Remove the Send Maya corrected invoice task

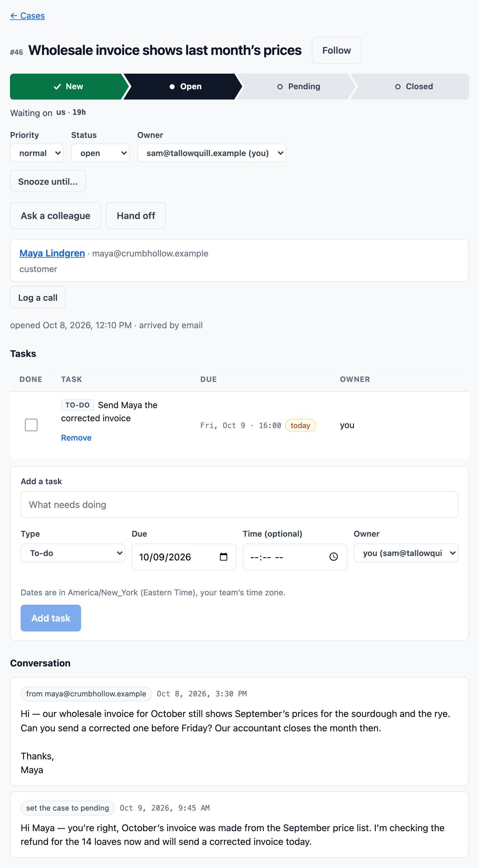click(76, 437)
